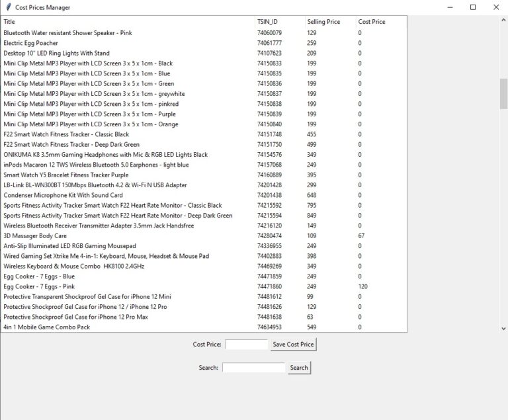This screenshot has width=508, height=420.
Task: Select the Anti-Slip Illuminated LED Gaming Mousepad row
Action: click(204, 246)
